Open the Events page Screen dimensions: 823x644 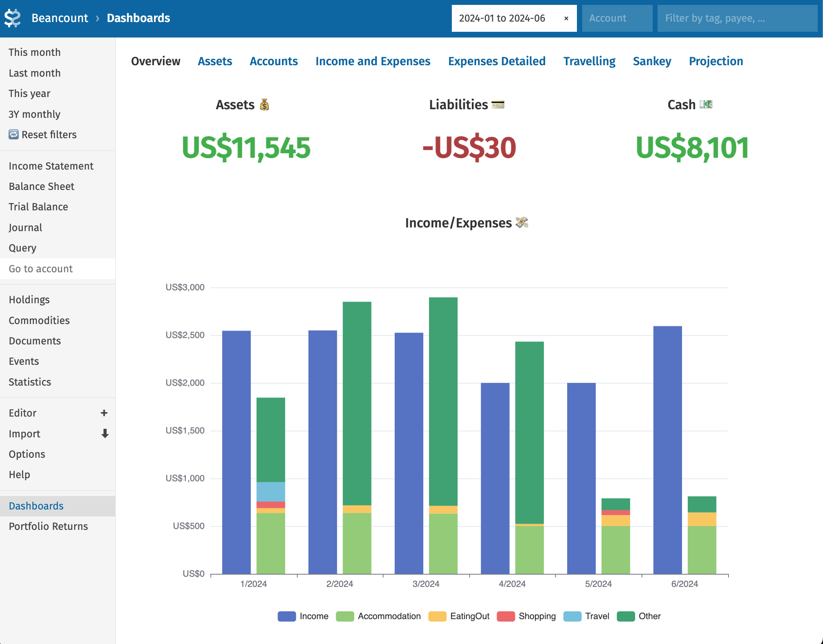[x=57, y=361]
